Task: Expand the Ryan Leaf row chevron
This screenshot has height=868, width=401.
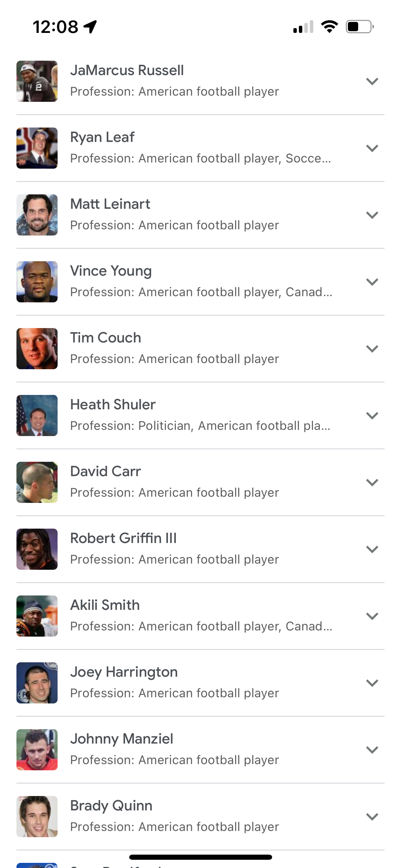Action: 372,148
